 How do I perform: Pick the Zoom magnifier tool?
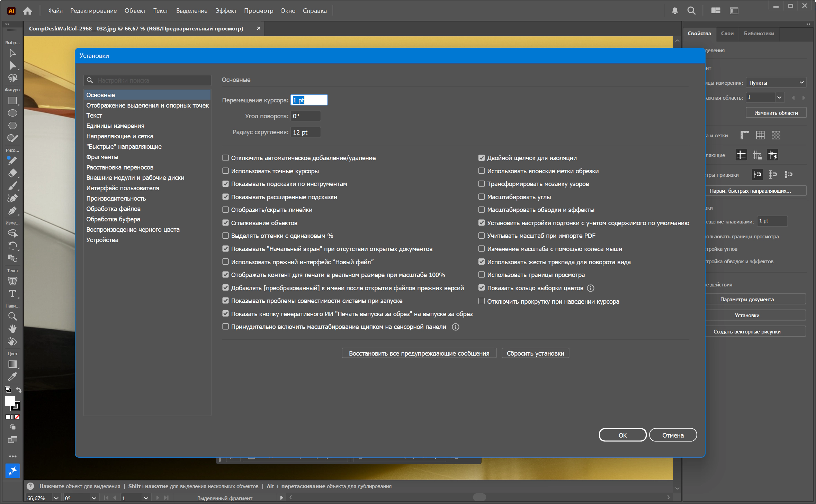(12, 316)
